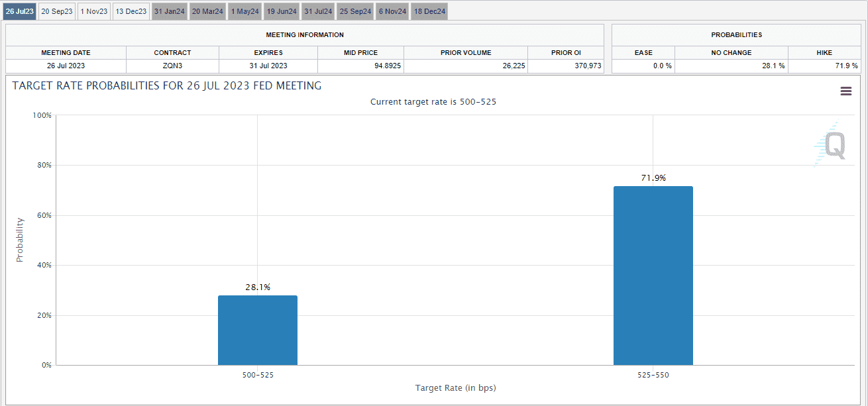Screen dimensions: 868x406
Task: Click the ZQN3 contract cell
Action: tap(172, 66)
